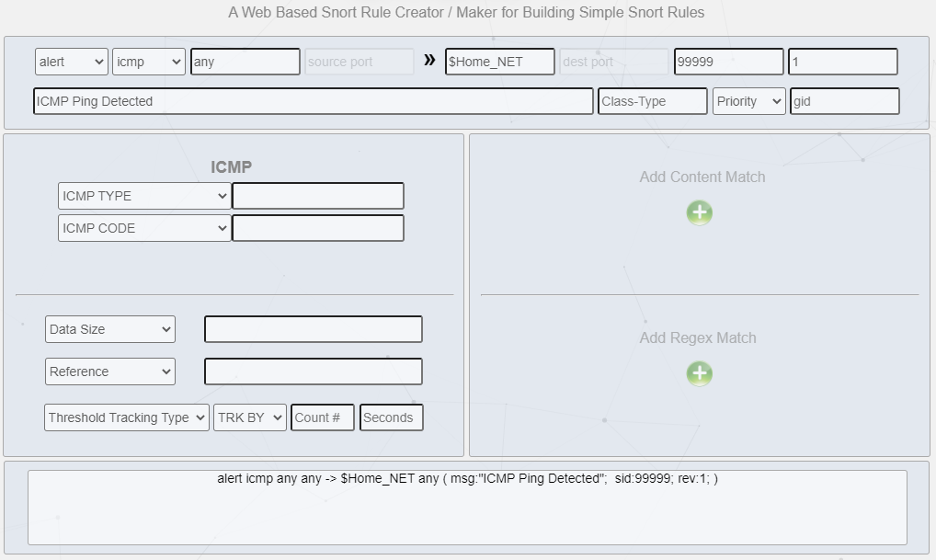Open the icmp protocol dropdown
The width and height of the screenshot is (936, 560).
(x=148, y=61)
